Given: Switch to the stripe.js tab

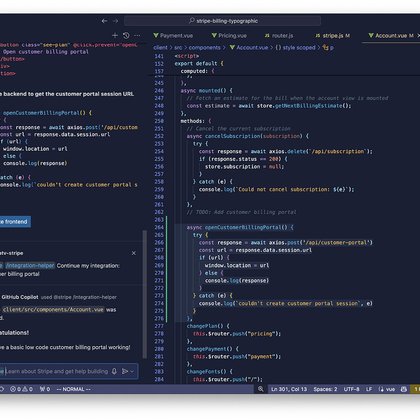Looking at the screenshot, I should pos(333,36).
